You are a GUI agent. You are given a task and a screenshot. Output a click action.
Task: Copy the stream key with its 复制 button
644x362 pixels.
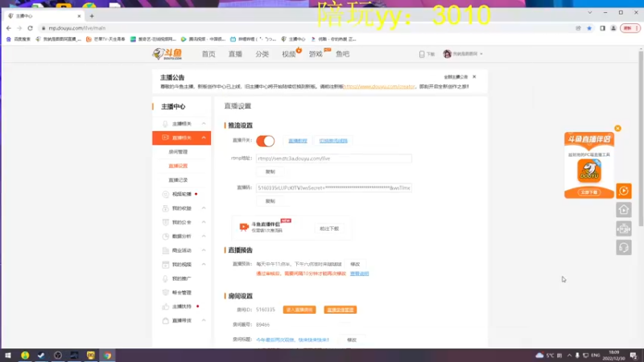(270, 201)
